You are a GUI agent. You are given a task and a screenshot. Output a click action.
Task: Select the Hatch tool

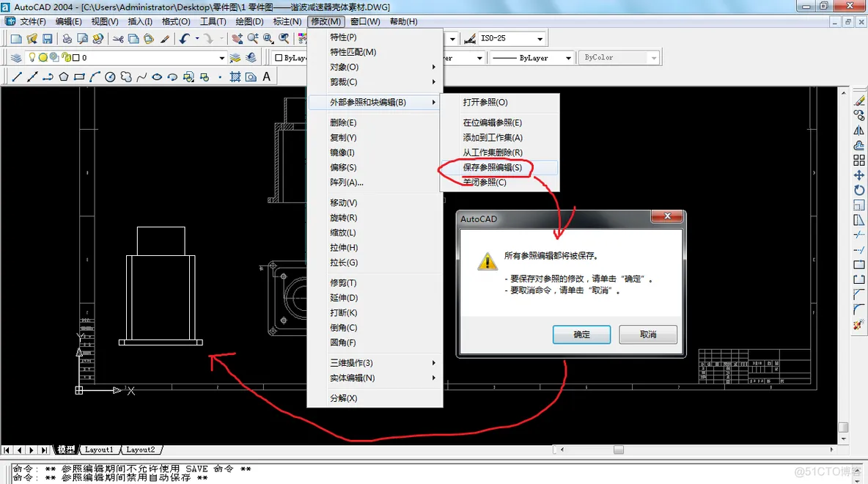[235, 77]
